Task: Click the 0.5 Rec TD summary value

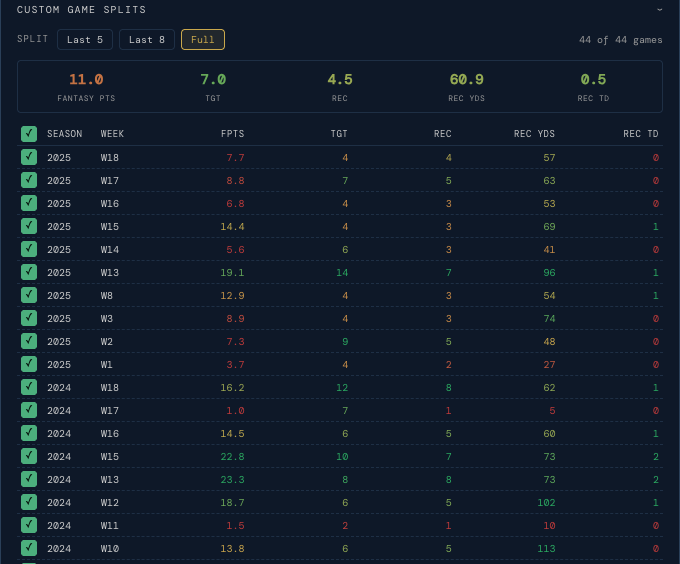Action: tap(593, 79)
